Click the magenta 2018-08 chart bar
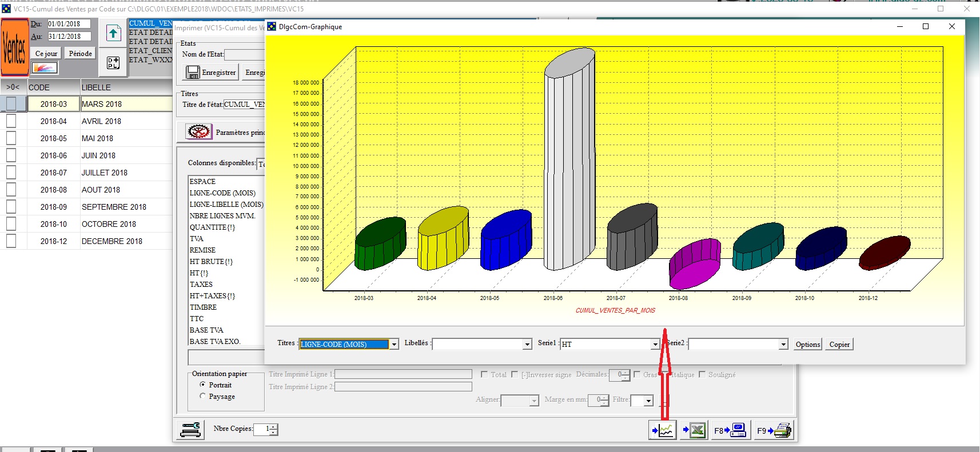The height and width of the screenshot is (452, 980). (695, 264)
